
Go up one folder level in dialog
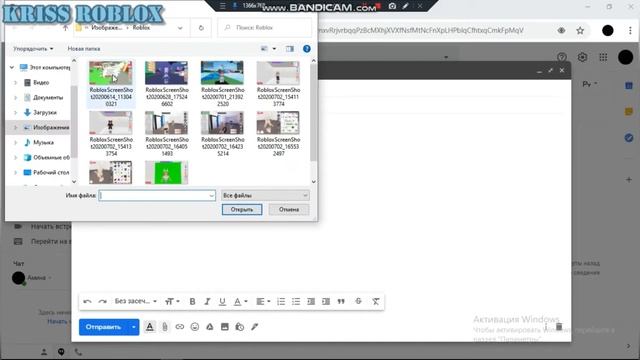pos(65,28)
